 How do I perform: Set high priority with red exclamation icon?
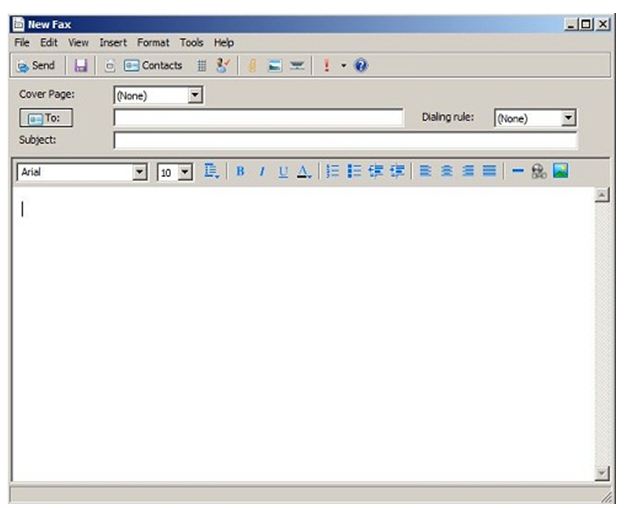[x=327, y=65]
